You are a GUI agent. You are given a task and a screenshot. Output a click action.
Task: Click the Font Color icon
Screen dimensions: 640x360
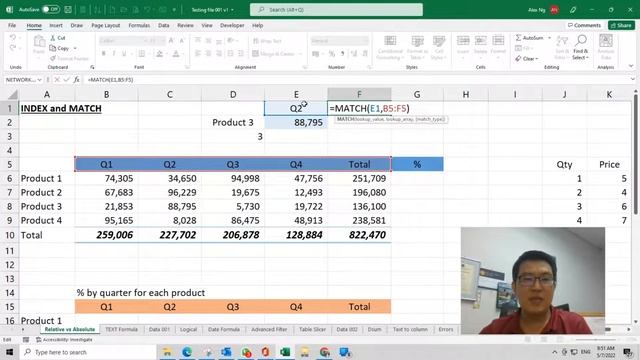pyautogui.click(x=176, y=53)
